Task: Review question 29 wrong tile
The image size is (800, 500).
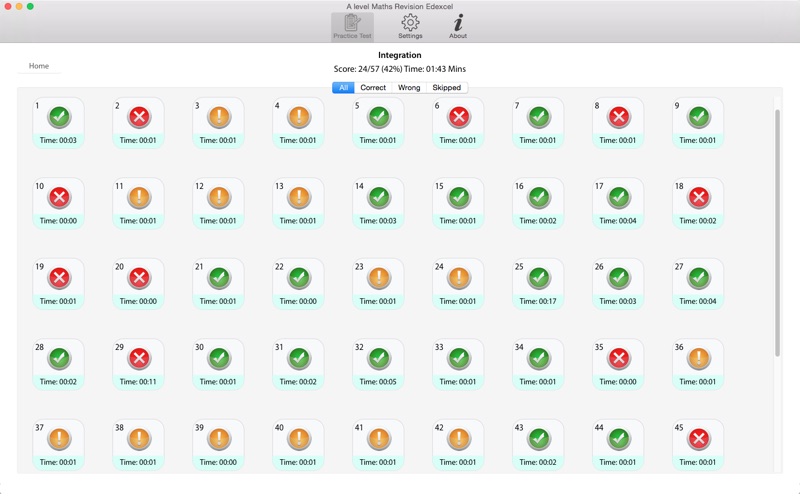Action: pyautogui.click(x=138, y=365)
